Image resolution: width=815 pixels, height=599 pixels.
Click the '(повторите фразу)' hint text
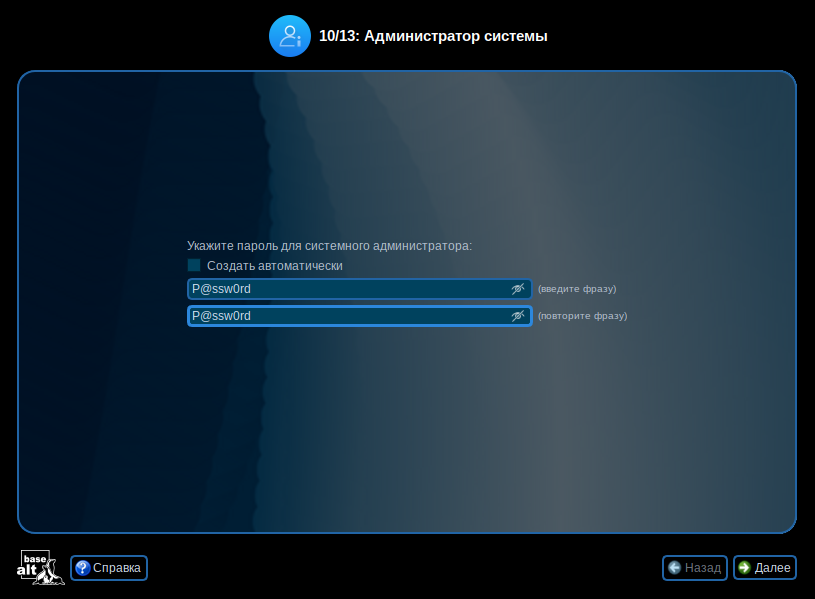(582, 316)
